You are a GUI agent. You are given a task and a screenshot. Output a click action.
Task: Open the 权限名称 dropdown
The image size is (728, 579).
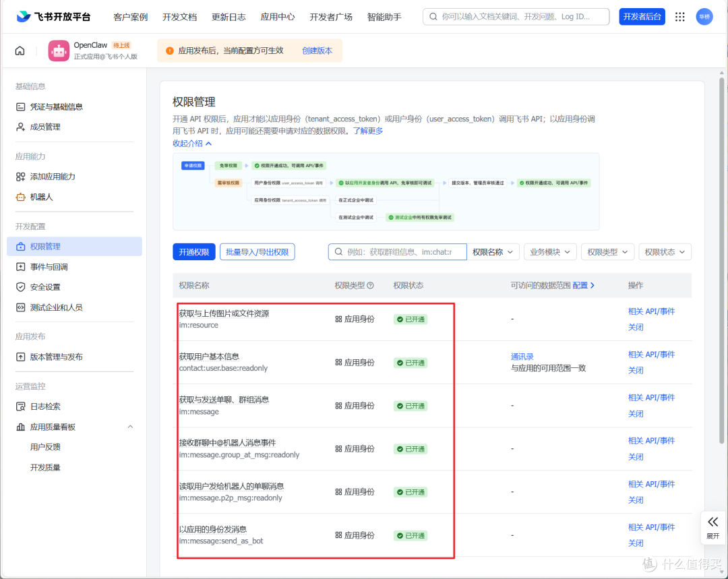(493, 251)
